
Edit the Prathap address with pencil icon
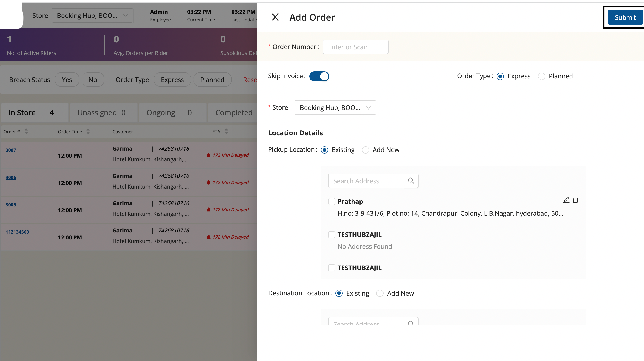click(x=566, y=200)
